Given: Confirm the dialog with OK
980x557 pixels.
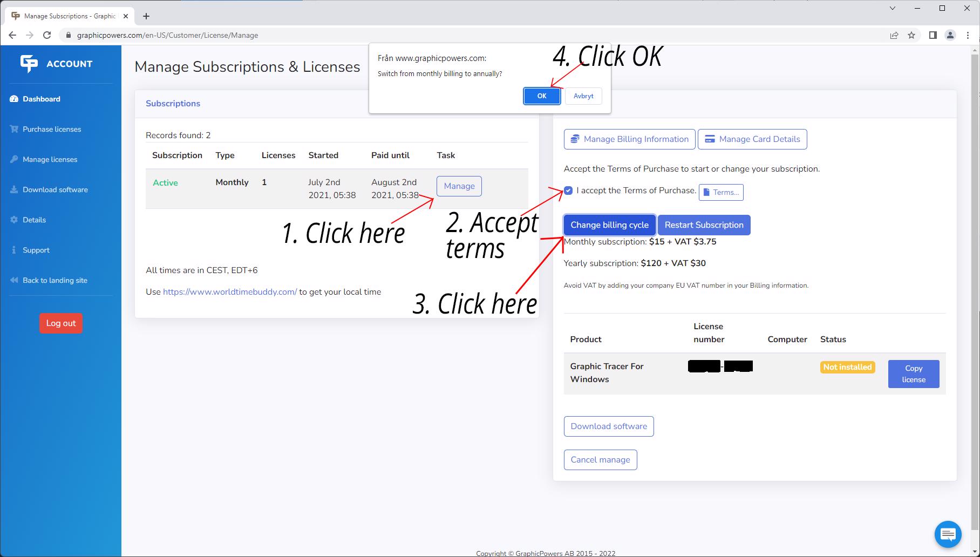Looking at the screenshot, I should click(542, 96).
